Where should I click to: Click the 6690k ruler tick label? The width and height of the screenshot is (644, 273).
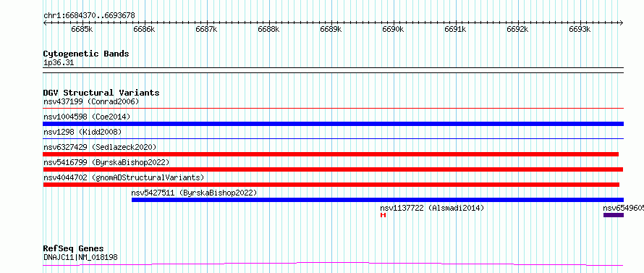[394, 29]
